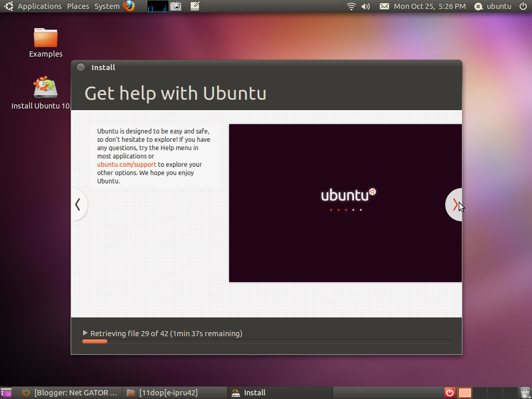Screen dimensions: 532x399
Task: Open the ubuntu user menu
Action: click(493, 6)
